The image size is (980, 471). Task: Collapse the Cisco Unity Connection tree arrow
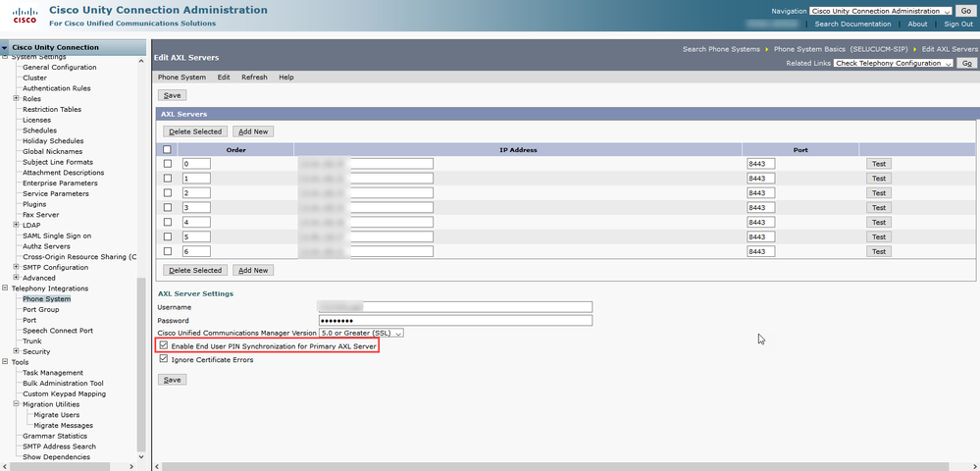[5, 47]
